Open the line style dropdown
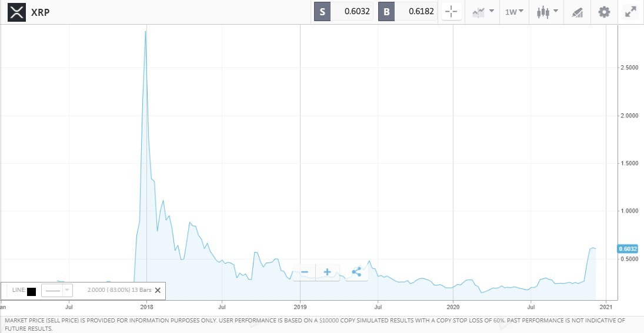Viewport: 644px width, 333px height. coord(57,290)
